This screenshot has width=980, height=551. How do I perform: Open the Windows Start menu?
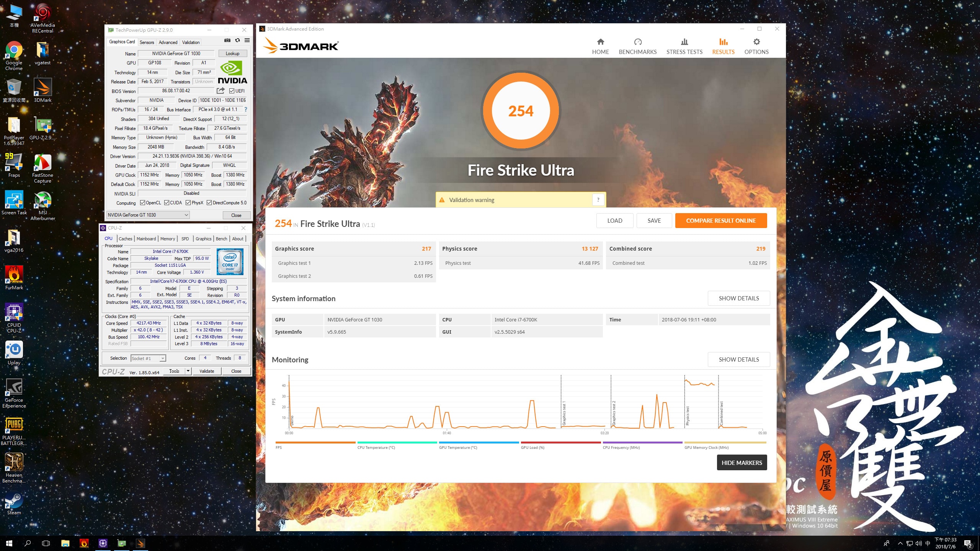click(9, 543)
